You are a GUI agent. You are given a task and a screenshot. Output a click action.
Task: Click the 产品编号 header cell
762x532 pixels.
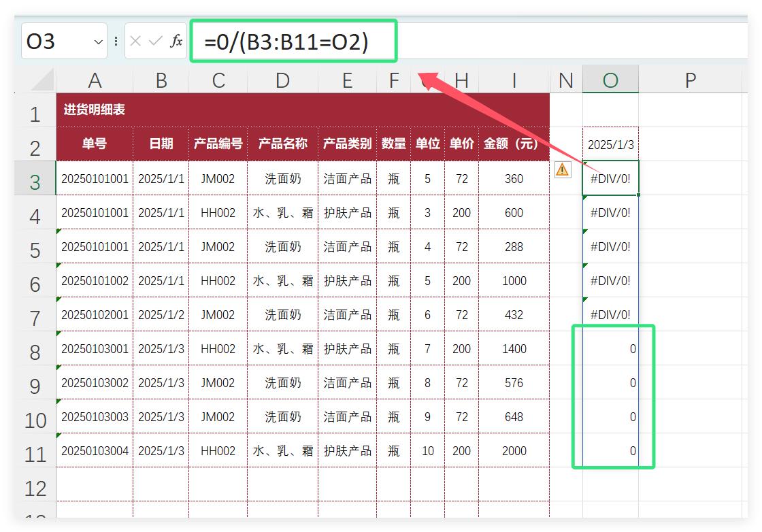point(218,144)
